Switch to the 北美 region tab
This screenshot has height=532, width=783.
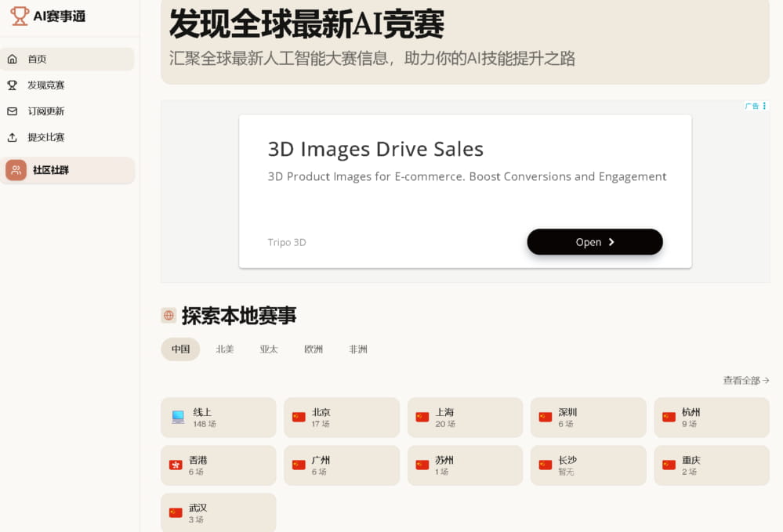coord(225,349)
